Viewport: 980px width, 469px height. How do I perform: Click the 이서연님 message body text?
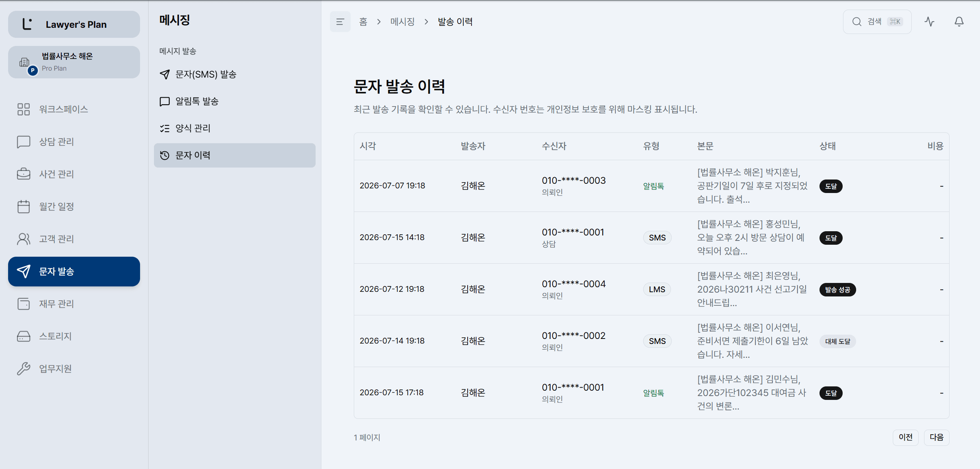752,341
